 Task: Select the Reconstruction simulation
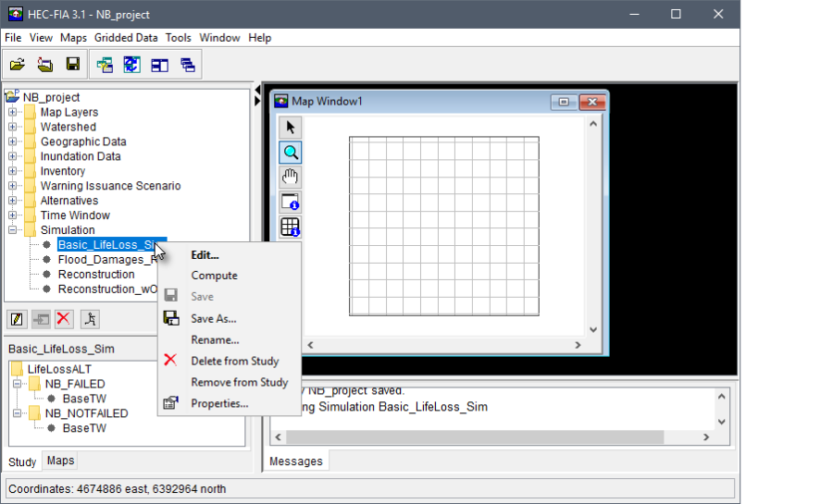pos(96,275)
